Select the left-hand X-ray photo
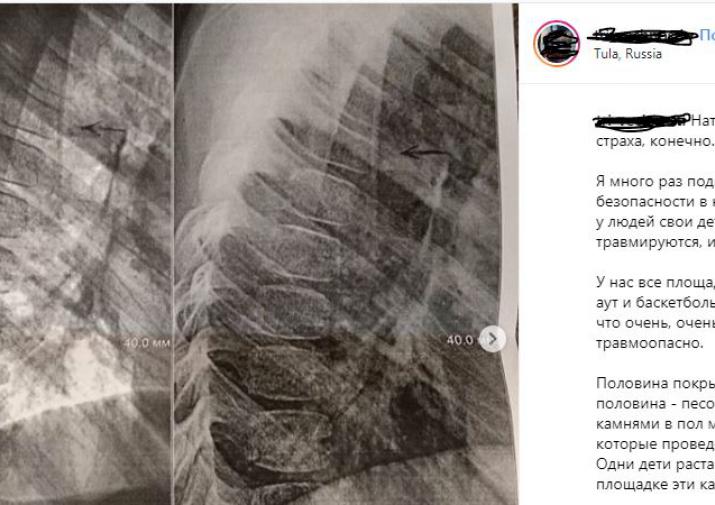 coord(86,255)
